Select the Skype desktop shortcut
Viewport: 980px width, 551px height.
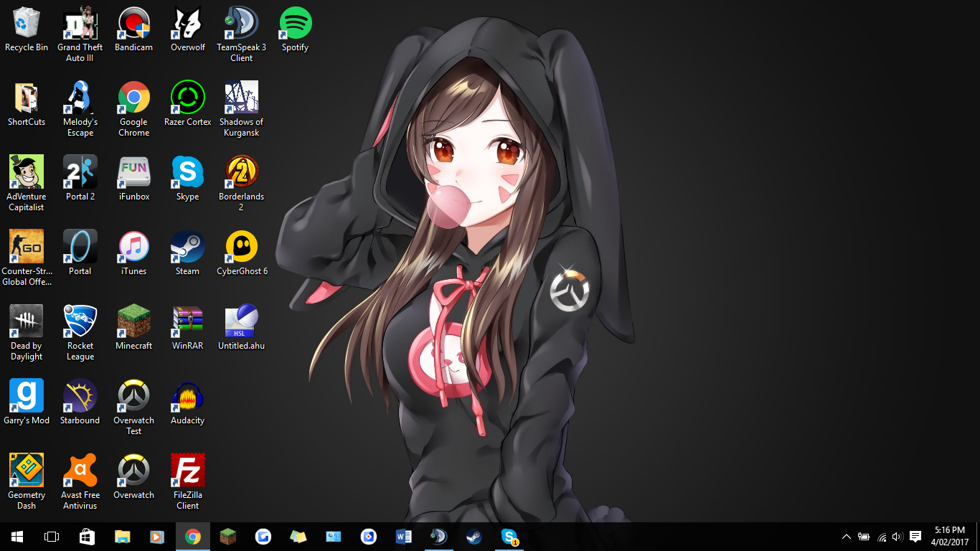[188, 179]
